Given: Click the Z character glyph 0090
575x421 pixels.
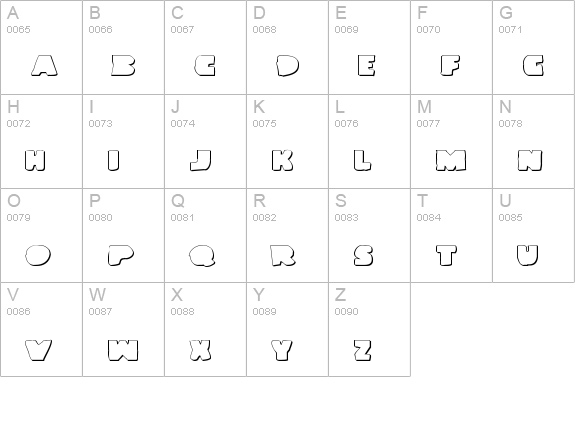Looking at the screenshot, I should point(363,350).
